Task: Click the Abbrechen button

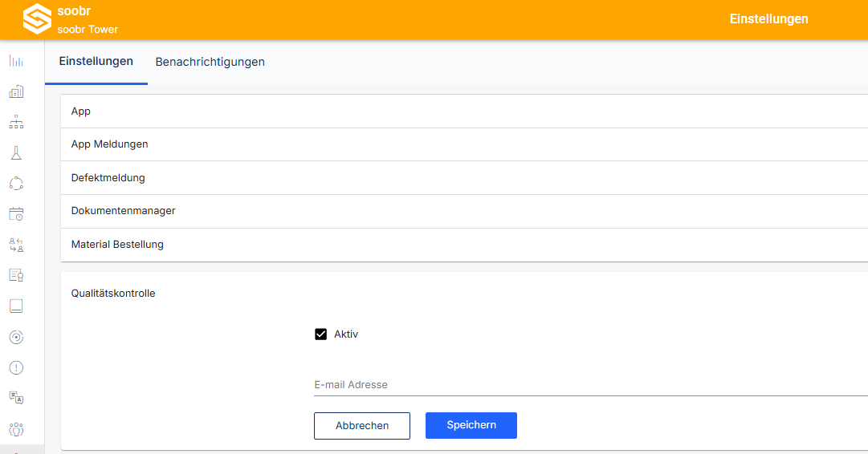Action: (x=362, y=426)
